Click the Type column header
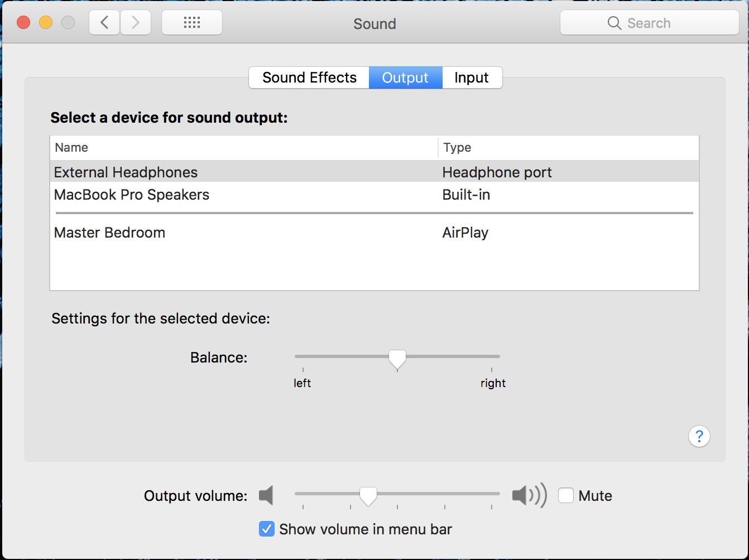The height and width of the screenshot is (560, 749). click(457, 148)
